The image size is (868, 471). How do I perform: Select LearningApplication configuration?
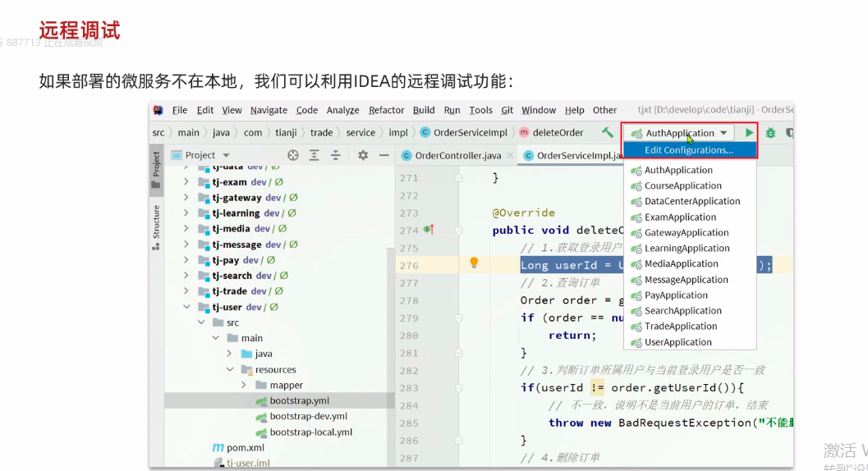point(690,248)
